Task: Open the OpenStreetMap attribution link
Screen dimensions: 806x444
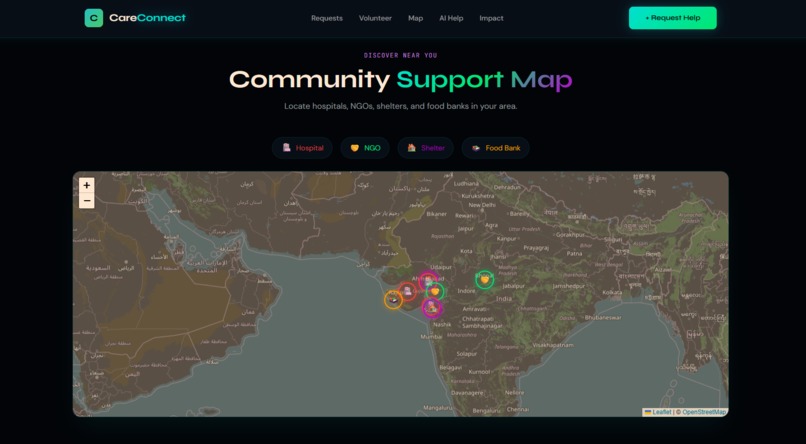Action: [x=704, y=412]
